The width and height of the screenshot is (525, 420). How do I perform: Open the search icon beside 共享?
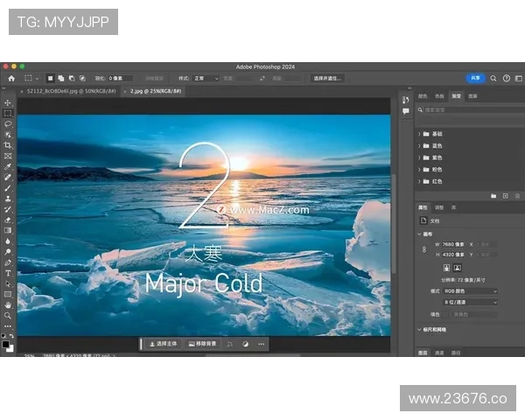[493, 78]
